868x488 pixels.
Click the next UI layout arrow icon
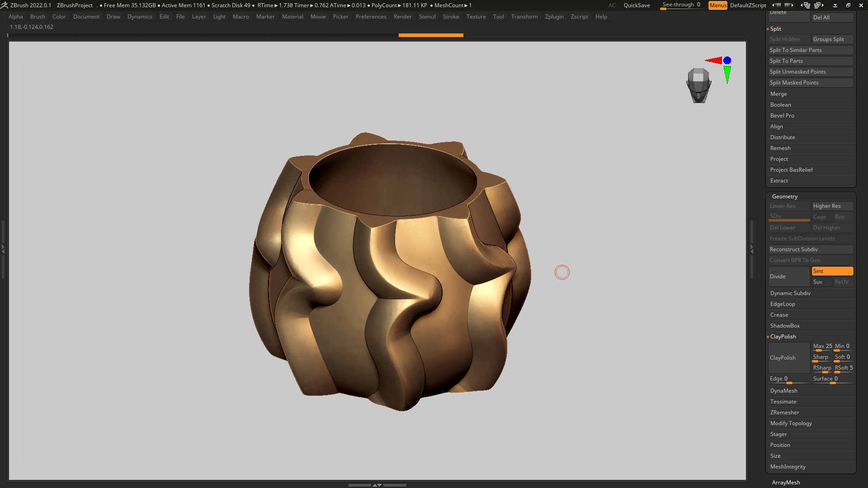point(818,5)
